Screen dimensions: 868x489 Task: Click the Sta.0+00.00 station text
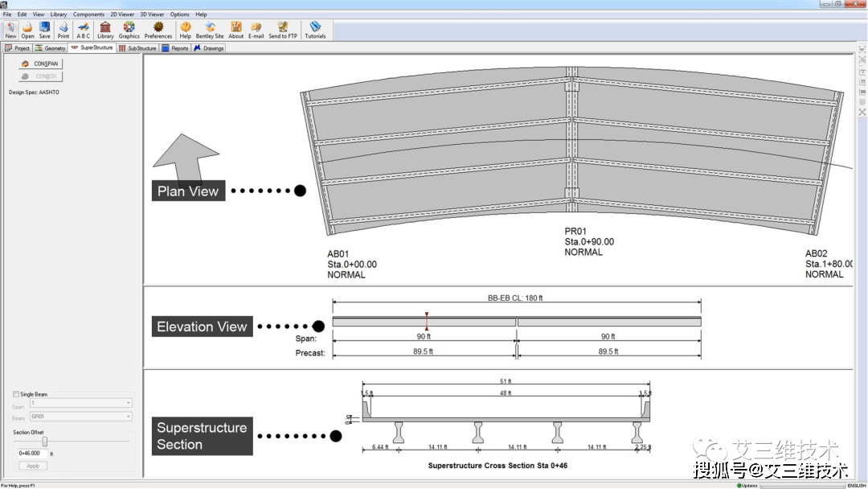[351, 265]
